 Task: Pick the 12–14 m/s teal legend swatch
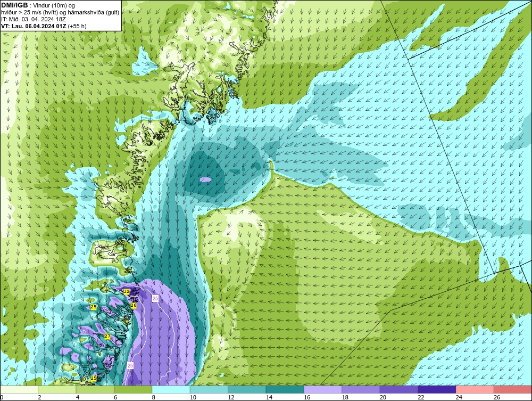click(247, 389)
